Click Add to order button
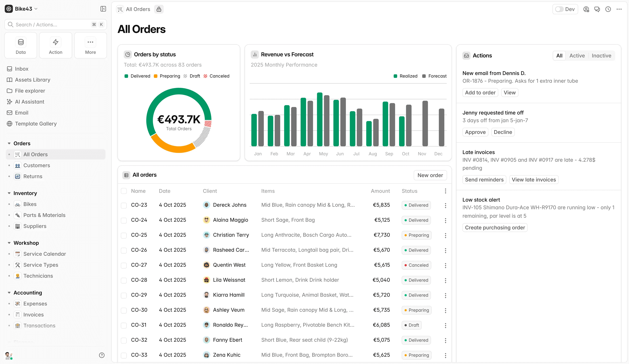The width and height of the screenshot is (629, 364). [480, 92]
